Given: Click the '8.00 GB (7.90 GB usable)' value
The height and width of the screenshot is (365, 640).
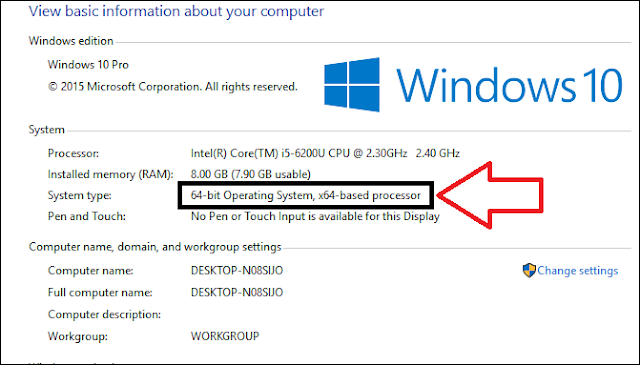Looking at the screenshot, I should coord(251,174).
